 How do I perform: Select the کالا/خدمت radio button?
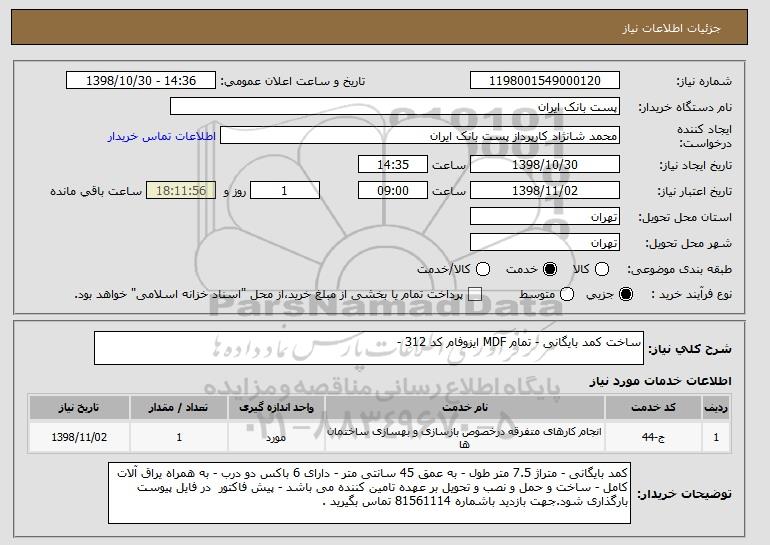click(x=483, y=269)
